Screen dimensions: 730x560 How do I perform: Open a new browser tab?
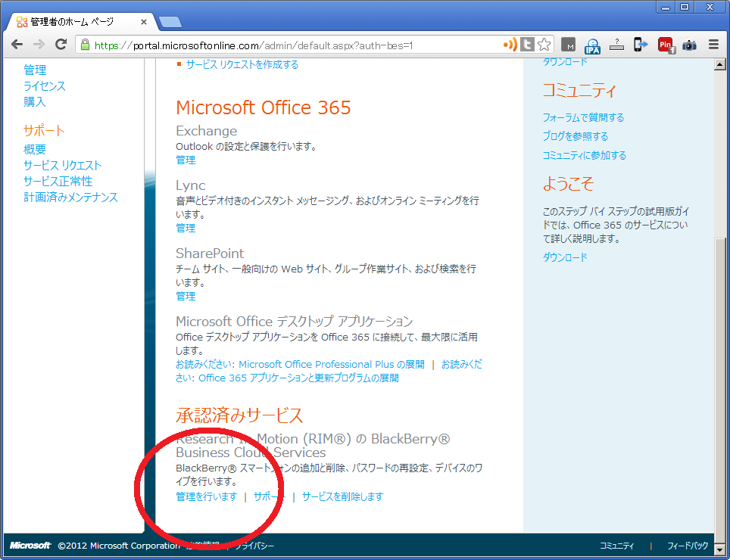click(x=170, y=21)
